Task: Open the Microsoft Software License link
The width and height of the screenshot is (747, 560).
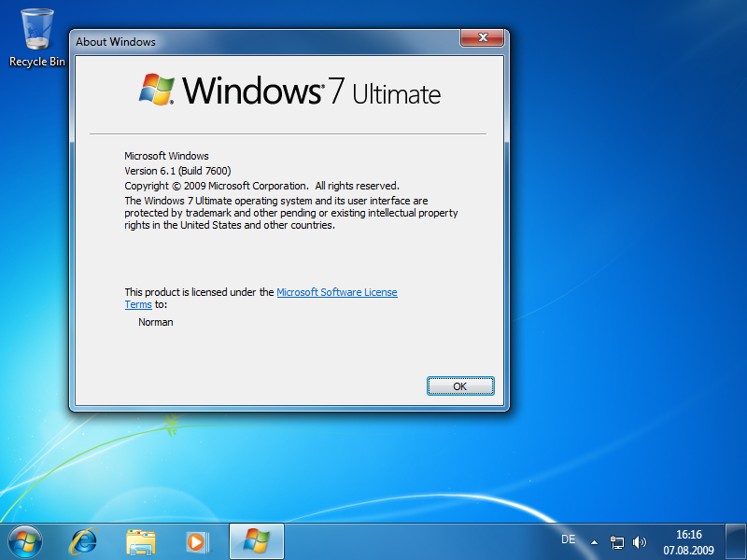Action: [337, 292]
